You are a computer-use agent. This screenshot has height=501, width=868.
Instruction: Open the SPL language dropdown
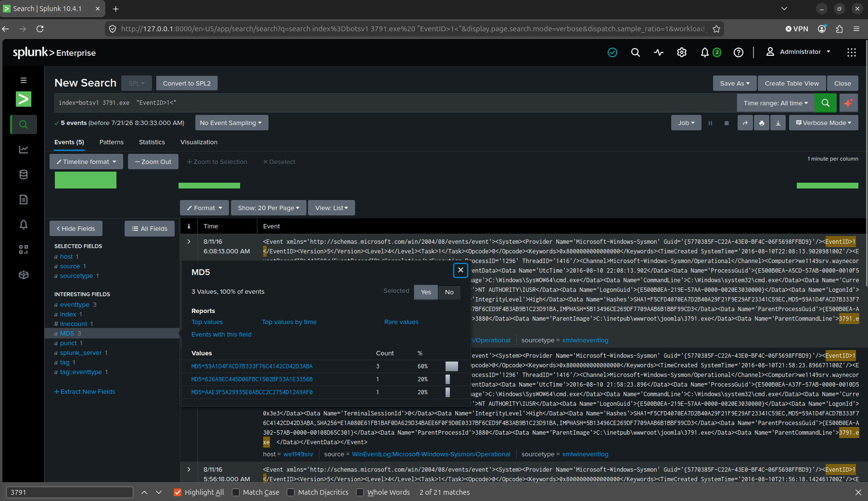click(137, 83)
